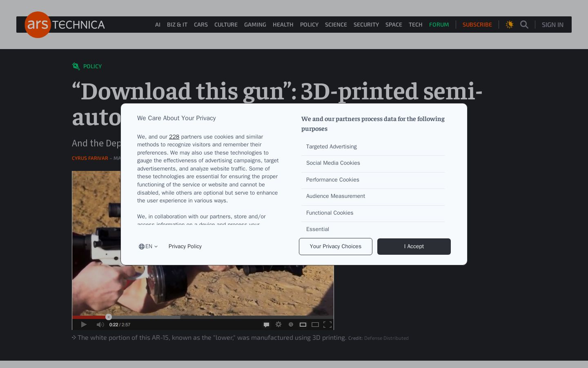Click the "We Care About Your Privacy" heading
Viewport: 588px width, 368px height.
176,118
